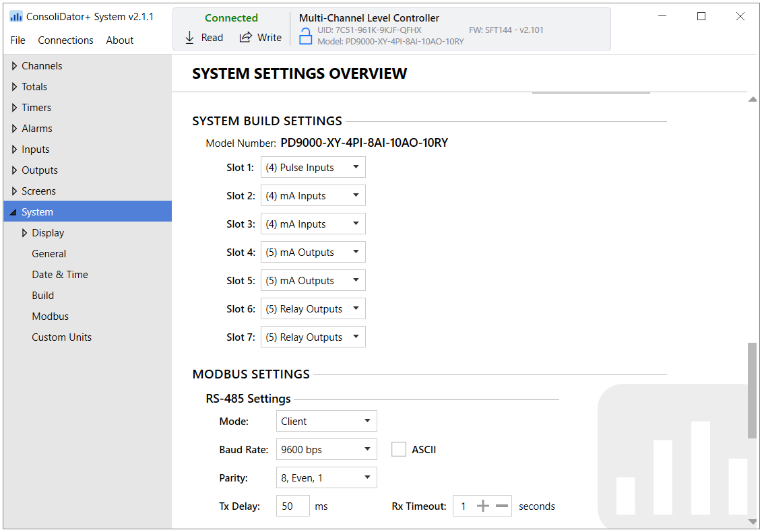Click the scrollbar up arrow

(x=753, y=99)
